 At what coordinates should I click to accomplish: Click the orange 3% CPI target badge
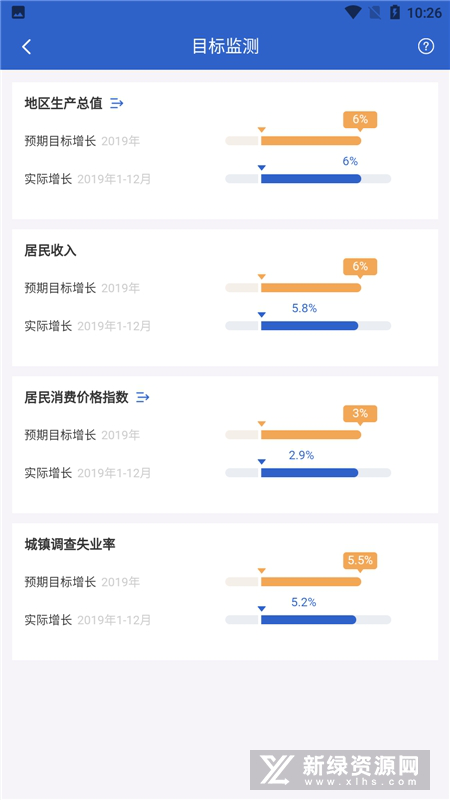click(360, 415)
